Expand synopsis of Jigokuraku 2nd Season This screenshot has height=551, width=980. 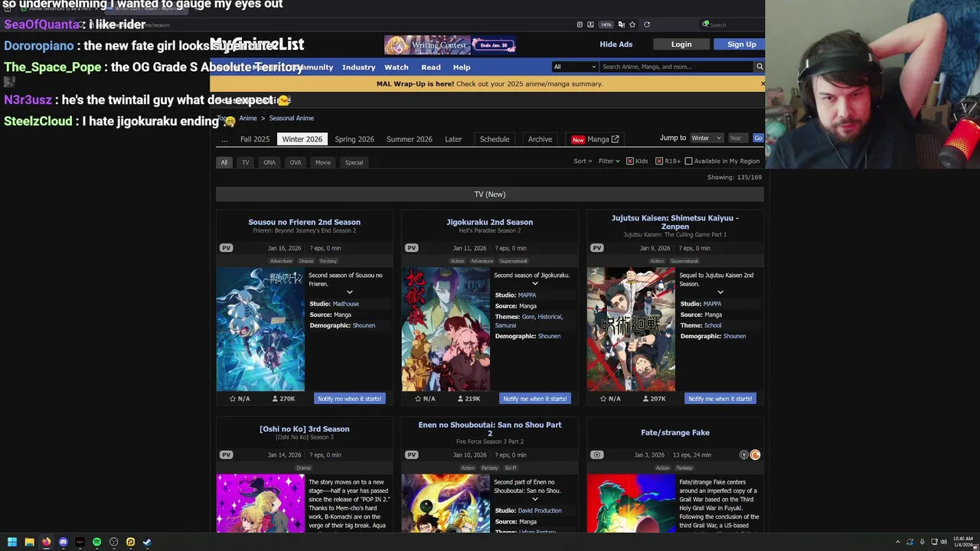(x=534, y=284)
